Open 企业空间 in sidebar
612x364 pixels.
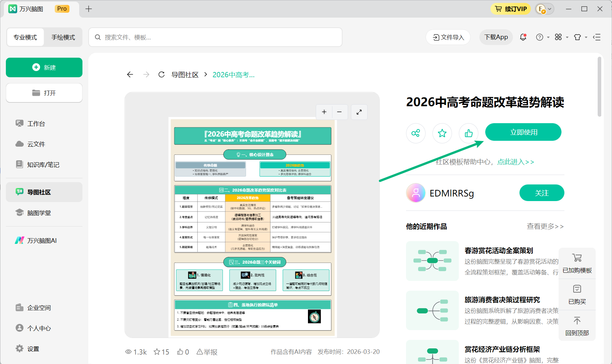pyautogui.click(x=44, y=308)
